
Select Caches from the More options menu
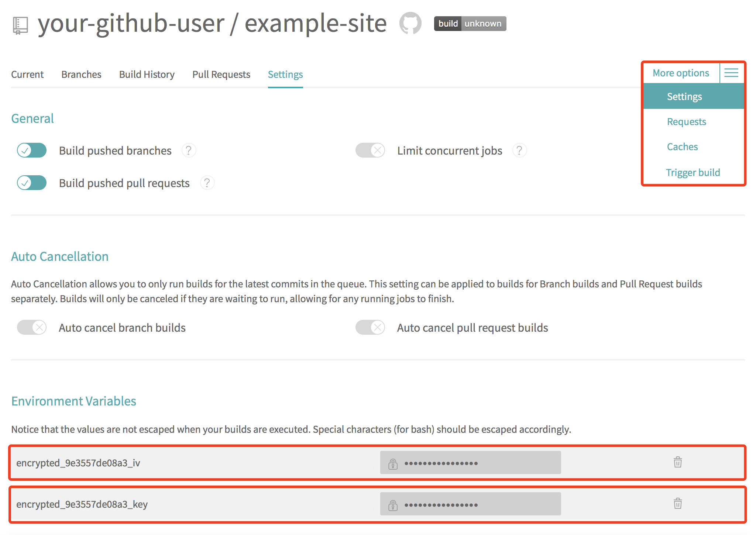pos(682,146)
